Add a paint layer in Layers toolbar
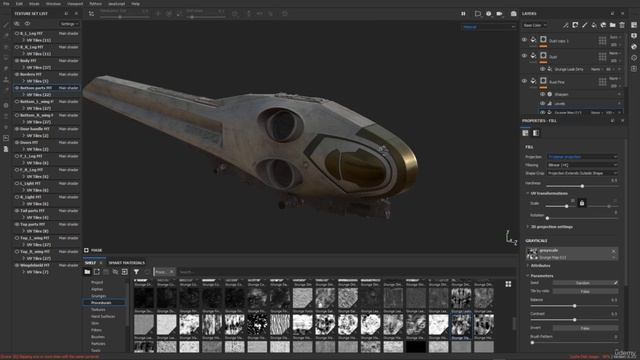Screen dimensions: 640x360 click(584, 25)
